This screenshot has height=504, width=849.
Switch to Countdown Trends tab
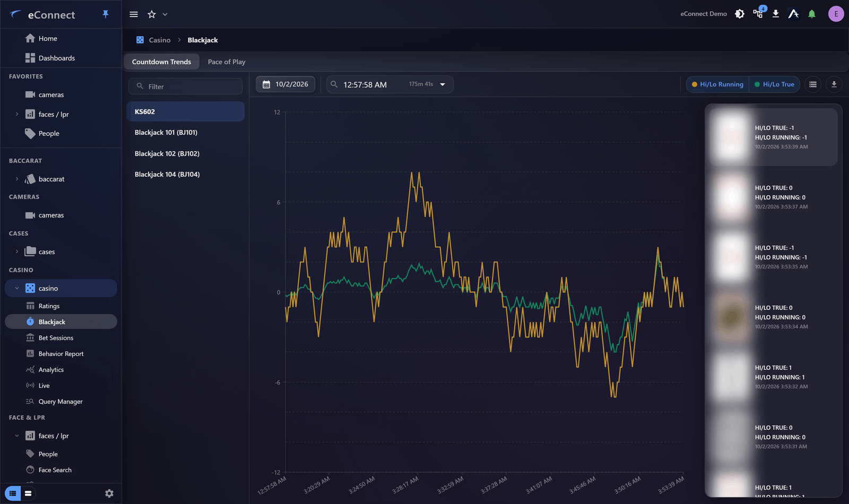[161, 62]
